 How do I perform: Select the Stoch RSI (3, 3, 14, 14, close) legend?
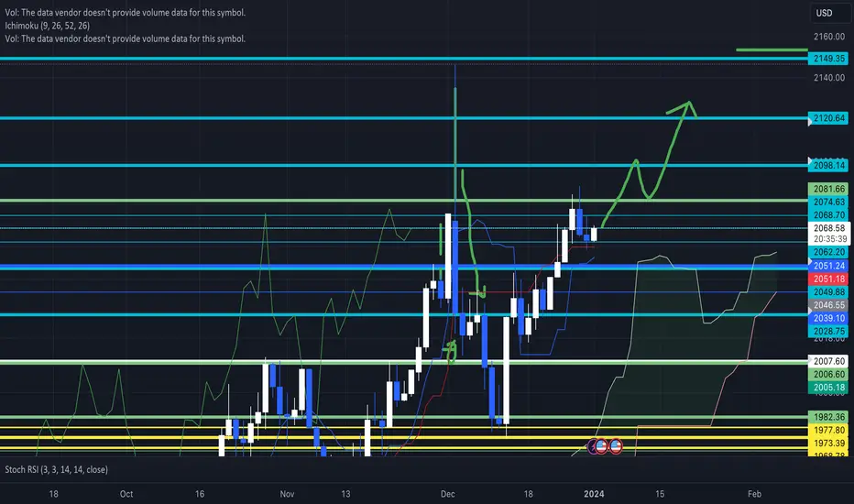pyautogui.click(x=57, y=470)
